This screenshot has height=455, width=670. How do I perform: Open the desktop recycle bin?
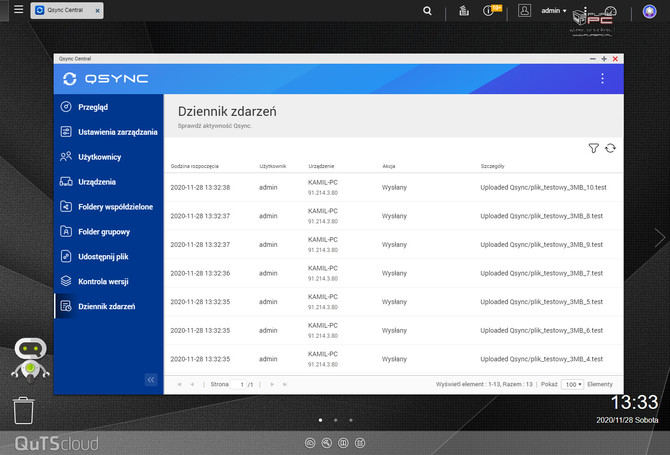pos(23,411)
